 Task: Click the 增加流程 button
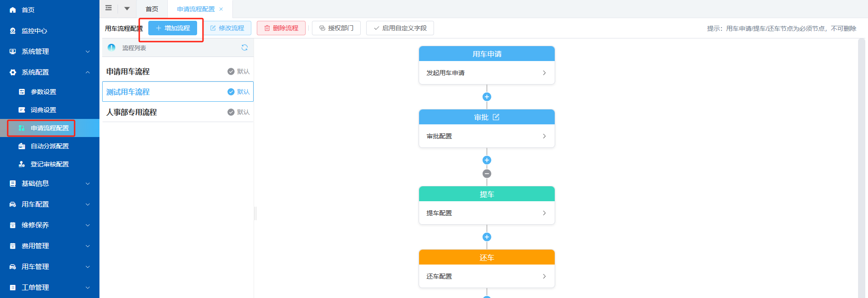(x=173, y=28)
